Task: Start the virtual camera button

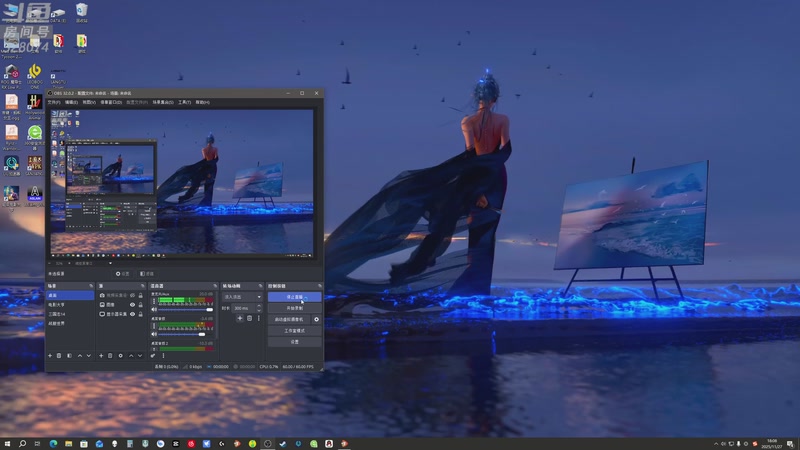Action: click(x=289, y=319)
